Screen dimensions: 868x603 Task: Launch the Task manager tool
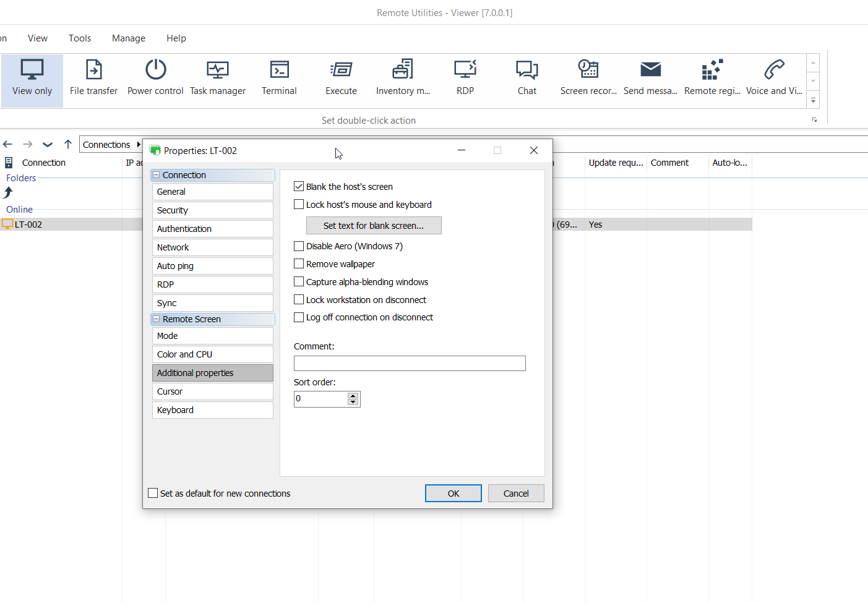(x=218, y=77)
